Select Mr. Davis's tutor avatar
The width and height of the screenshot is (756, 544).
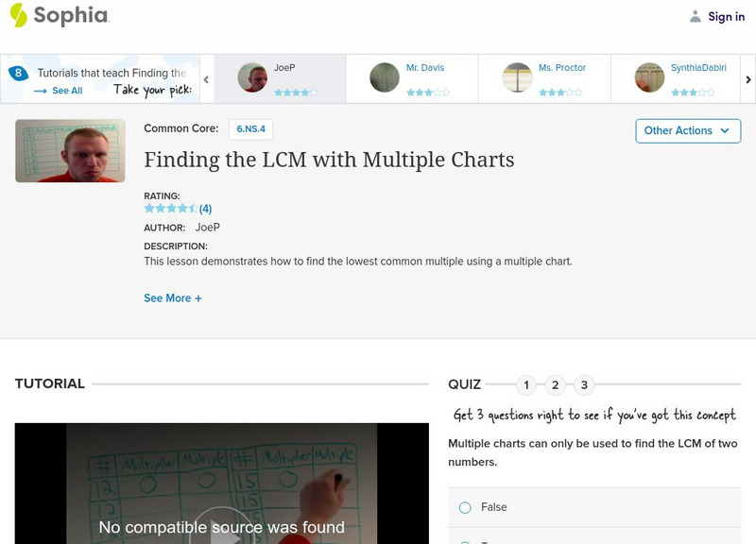click(385, 76)
